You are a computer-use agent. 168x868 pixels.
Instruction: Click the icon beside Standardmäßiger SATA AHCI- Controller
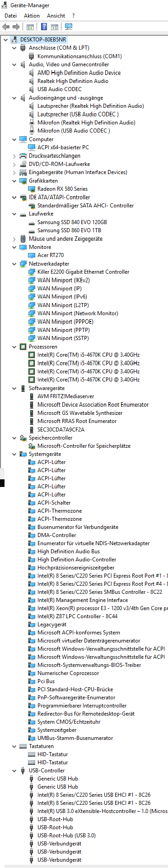(32, 206)
